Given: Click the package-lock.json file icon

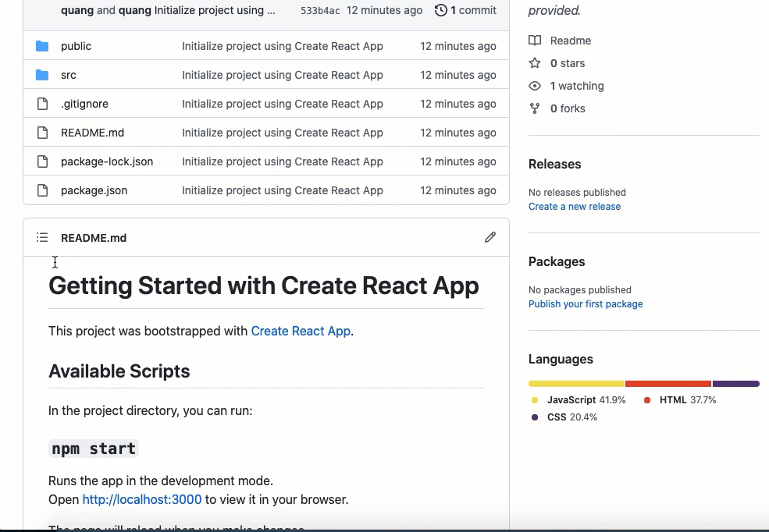Looking at the screenshot, I should 43,161.
